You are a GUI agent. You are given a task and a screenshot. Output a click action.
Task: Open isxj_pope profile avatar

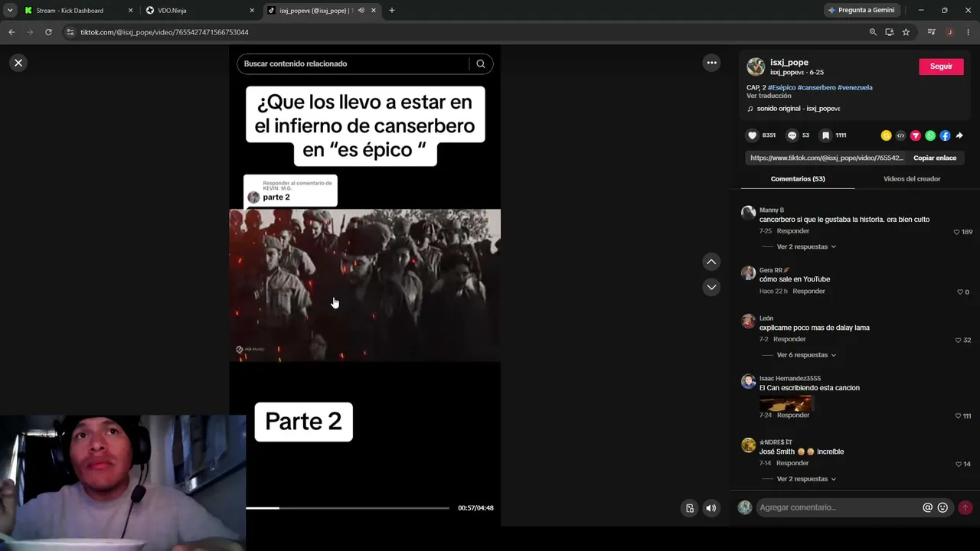[x=756, y=67]
